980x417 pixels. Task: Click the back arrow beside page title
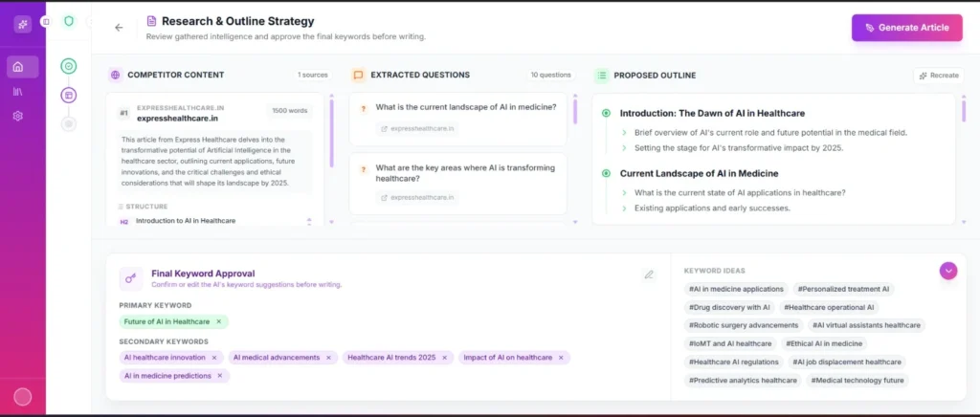click(x=119, y=28)
